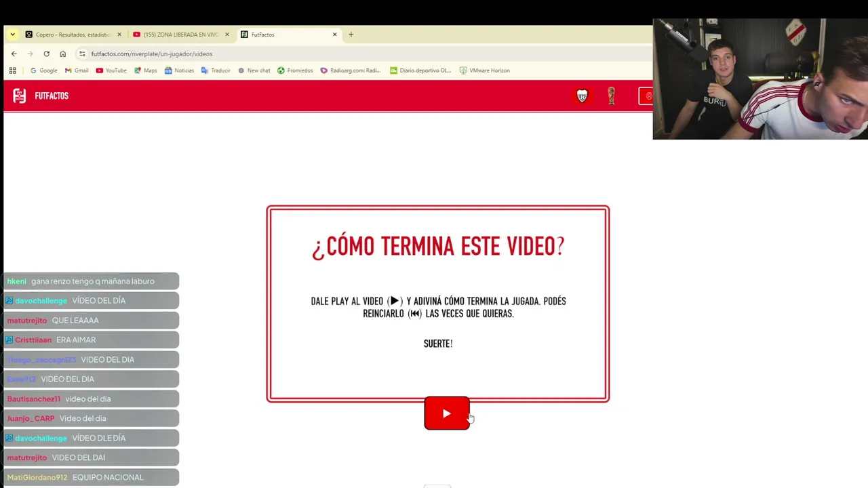The image size is (868, 488).
Task: Click matutrejito's 'VIDEO DEL DAI' message
Action: pyautogui.click(x=91, y=458)
